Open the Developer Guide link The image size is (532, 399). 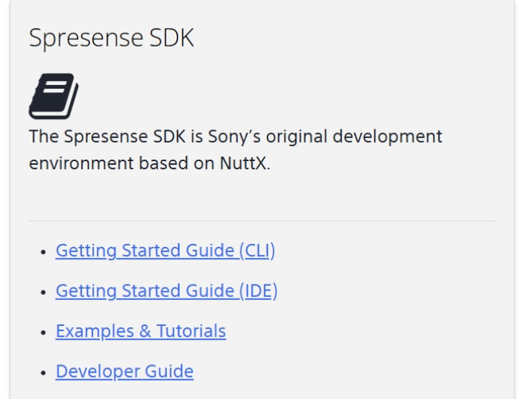[x=124, y=371]
